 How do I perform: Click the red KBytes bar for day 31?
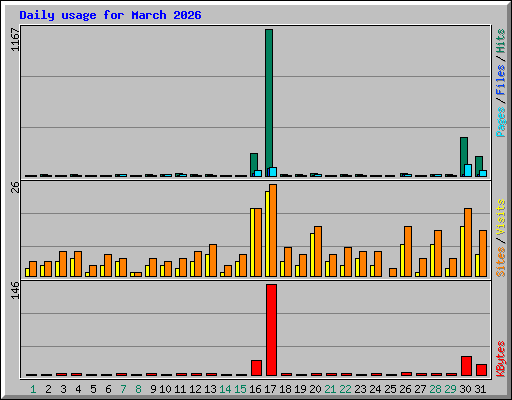tap(481, 370)
